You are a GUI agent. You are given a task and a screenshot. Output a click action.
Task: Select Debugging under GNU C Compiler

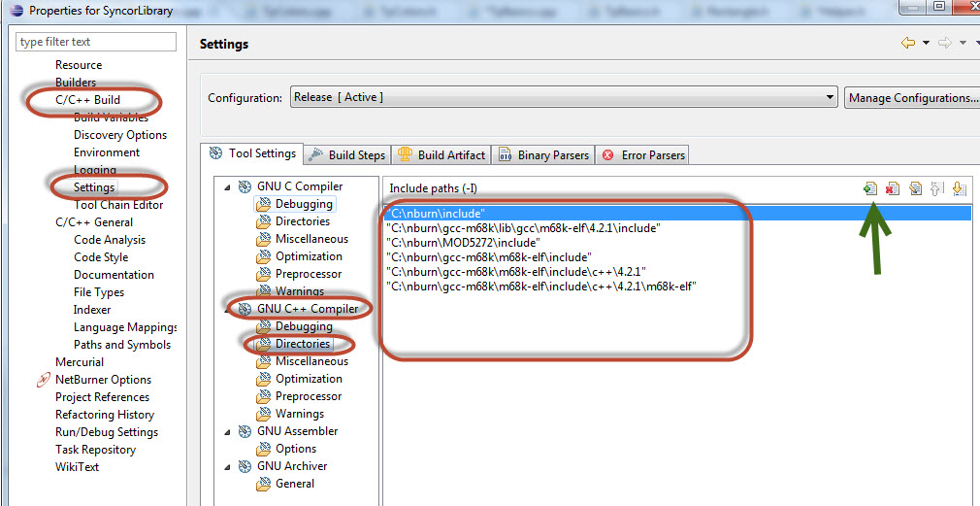click(x=304, y=204)
